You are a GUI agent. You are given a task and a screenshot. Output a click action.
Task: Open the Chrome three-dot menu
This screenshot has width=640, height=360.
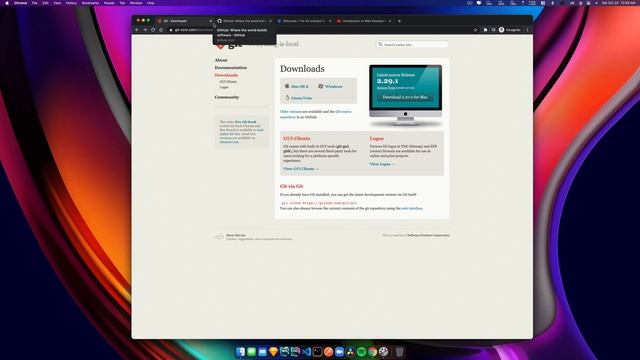pos(527,30)
